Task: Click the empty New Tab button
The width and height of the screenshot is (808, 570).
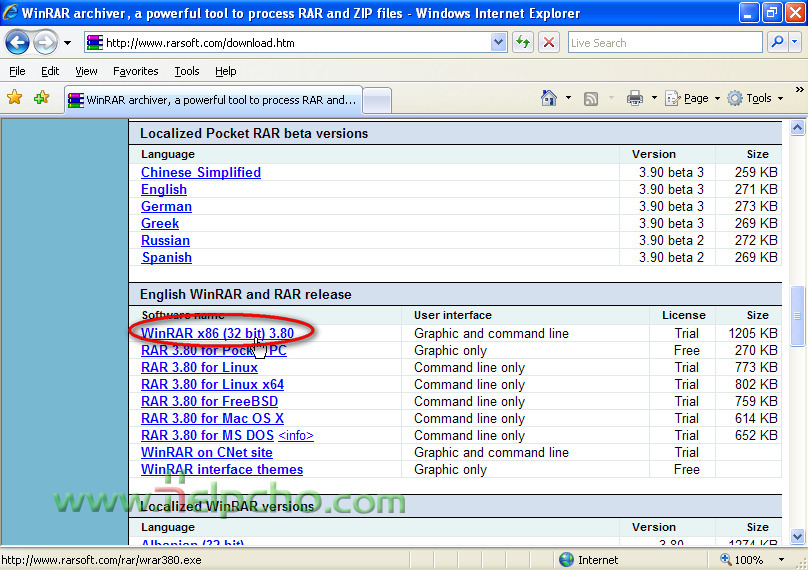Action: pos(377,100)
